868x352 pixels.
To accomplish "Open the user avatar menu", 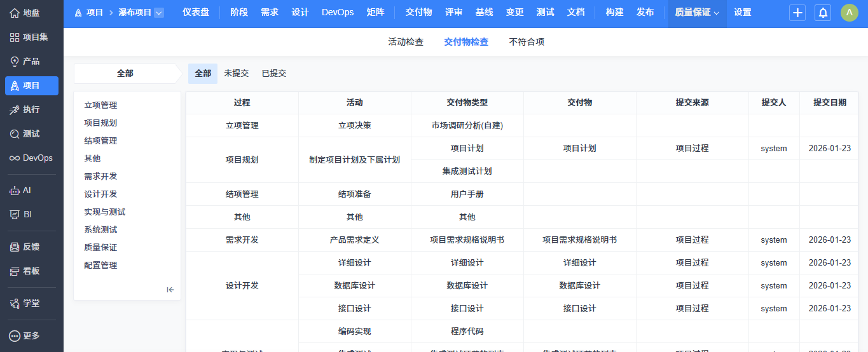I will [849, 13].
